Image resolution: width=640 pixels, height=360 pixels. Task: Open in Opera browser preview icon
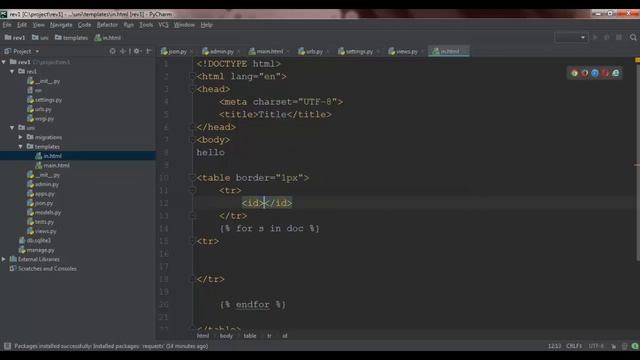point(605,73)
